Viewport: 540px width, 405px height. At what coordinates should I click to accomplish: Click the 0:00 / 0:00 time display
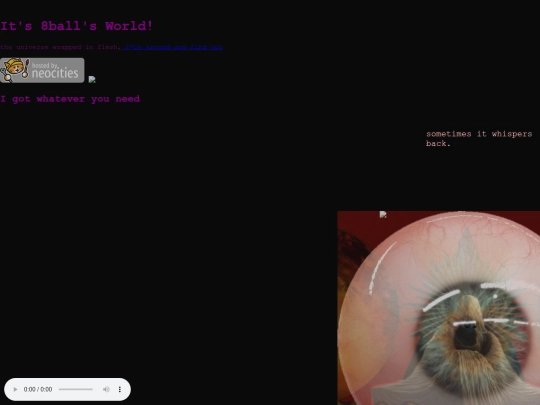click(38, 389)
